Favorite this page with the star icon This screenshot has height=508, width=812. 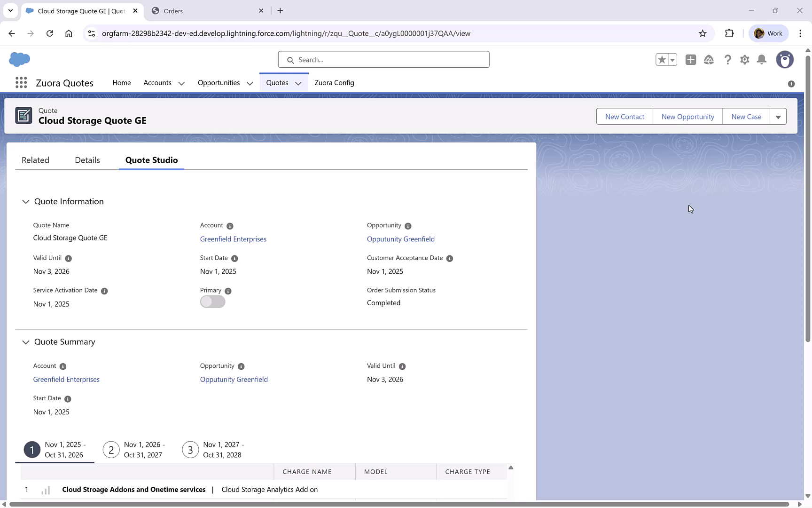click(x=662, y=60)
